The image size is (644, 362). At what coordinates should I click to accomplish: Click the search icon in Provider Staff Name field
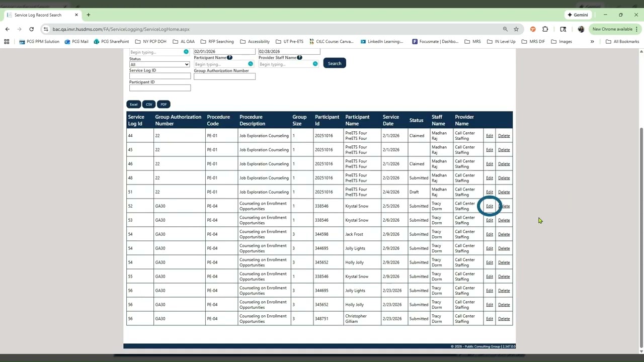pos(315,64)
